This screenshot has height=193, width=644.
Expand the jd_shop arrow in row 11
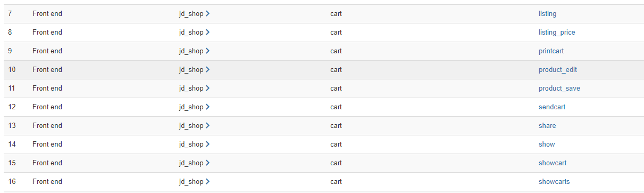click(207, 89)
